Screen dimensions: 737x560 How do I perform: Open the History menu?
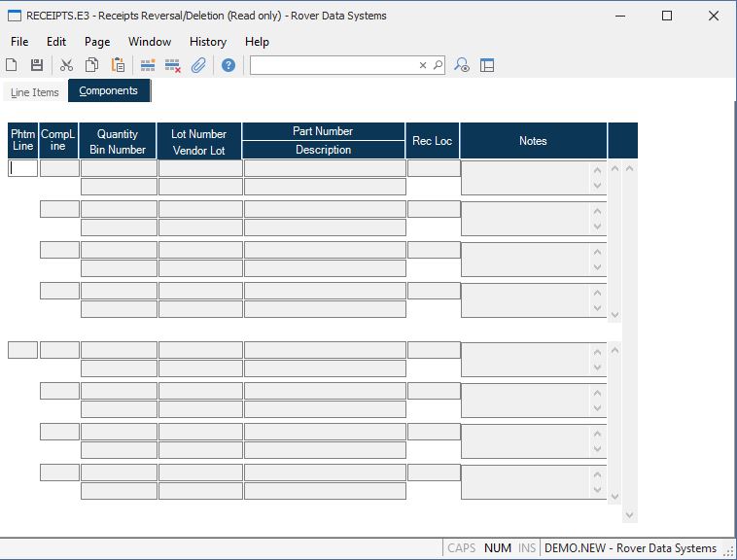(x=207, y=42)
